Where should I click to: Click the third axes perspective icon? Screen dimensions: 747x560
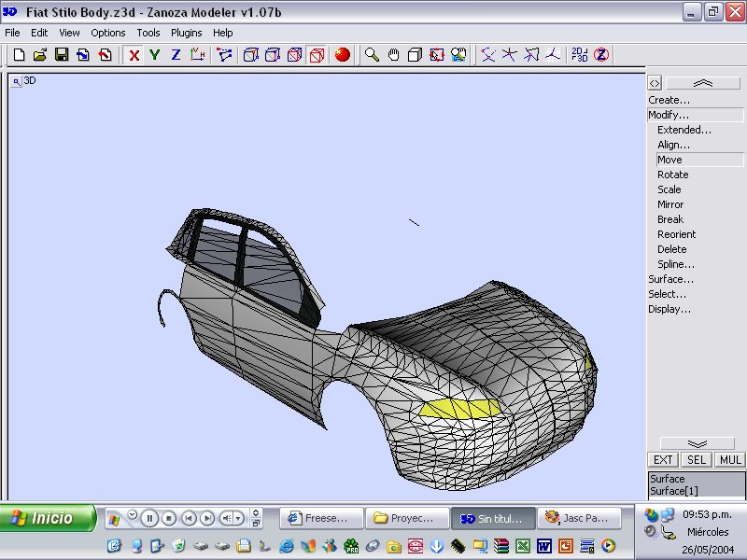point(530,55)
